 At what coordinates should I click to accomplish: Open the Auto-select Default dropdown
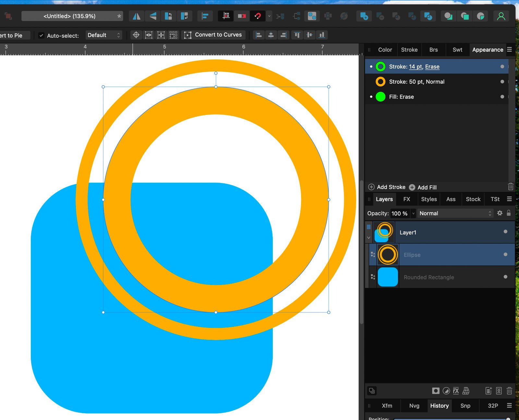coord(104,35)
